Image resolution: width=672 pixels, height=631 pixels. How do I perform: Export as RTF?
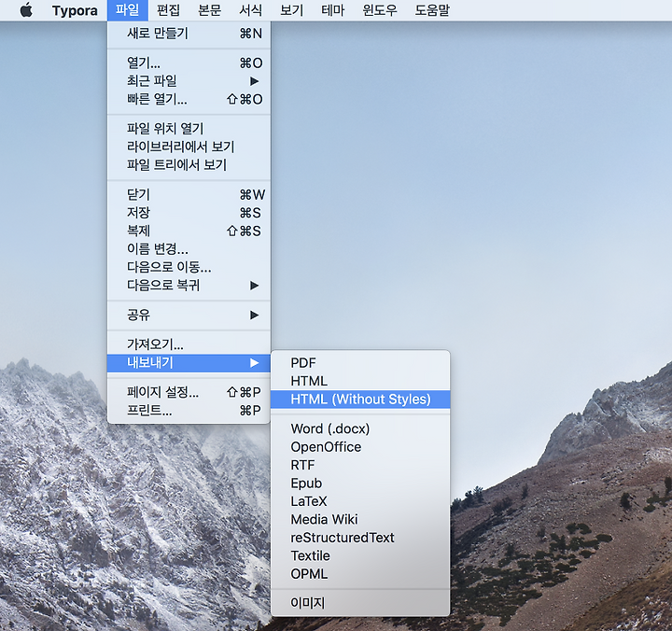point(360,465)
